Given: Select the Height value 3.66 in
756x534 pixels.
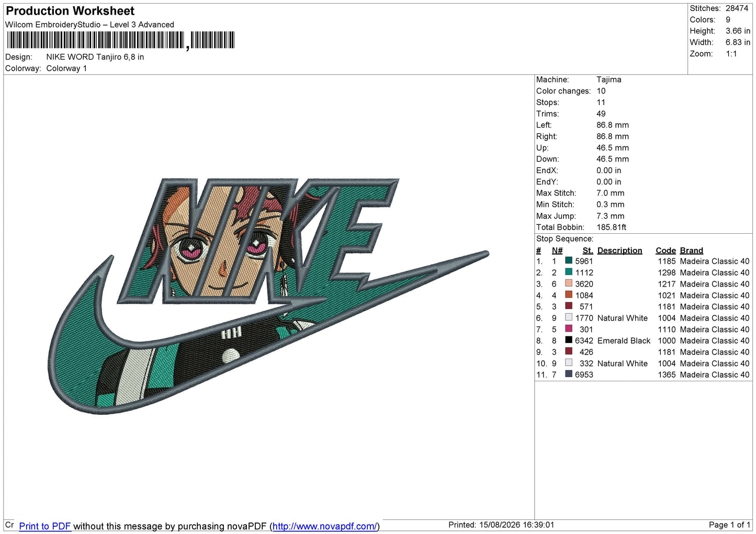Looking at the screenshot, I should point(738,31).
